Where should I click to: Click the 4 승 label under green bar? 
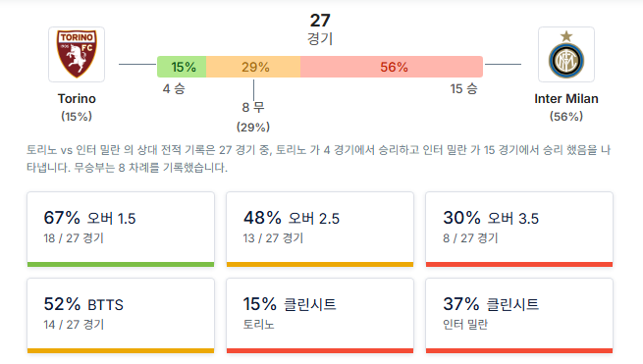(x=174, y=89)
